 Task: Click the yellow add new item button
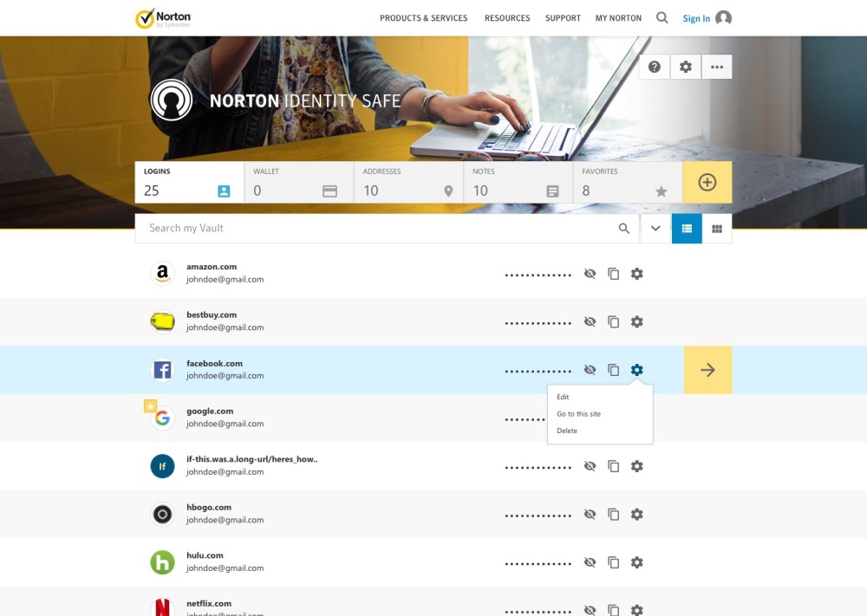point(707,183)
